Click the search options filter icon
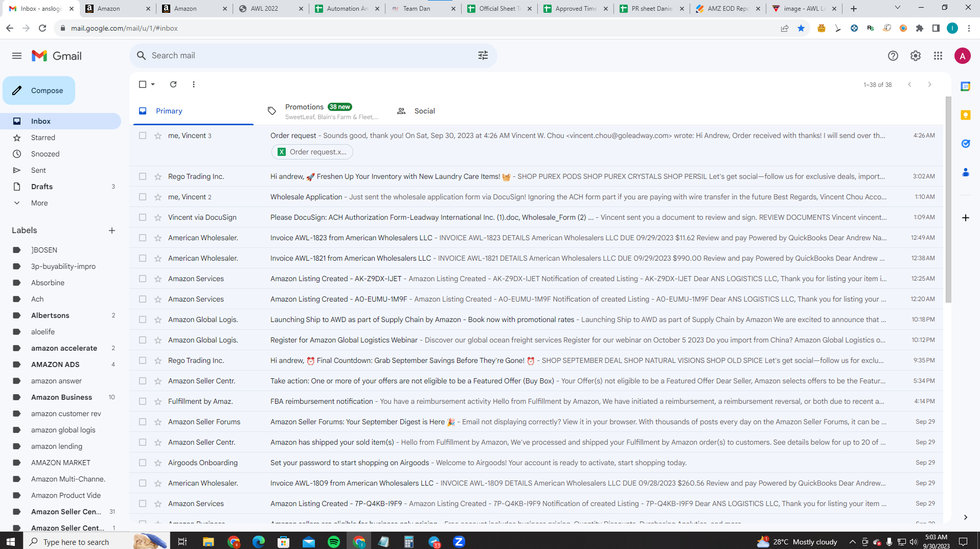 [483, 56]
